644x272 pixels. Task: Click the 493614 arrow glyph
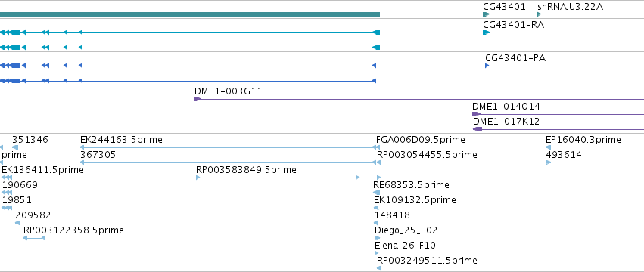point(548,162)
